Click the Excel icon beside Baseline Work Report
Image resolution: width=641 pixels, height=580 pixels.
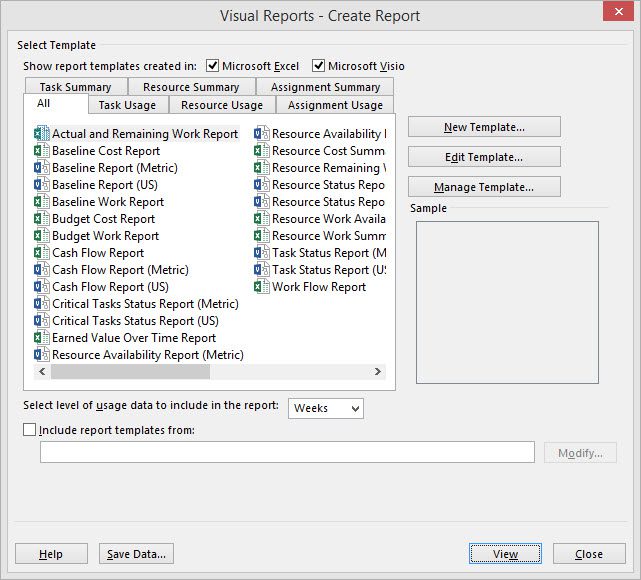[42, 202]
